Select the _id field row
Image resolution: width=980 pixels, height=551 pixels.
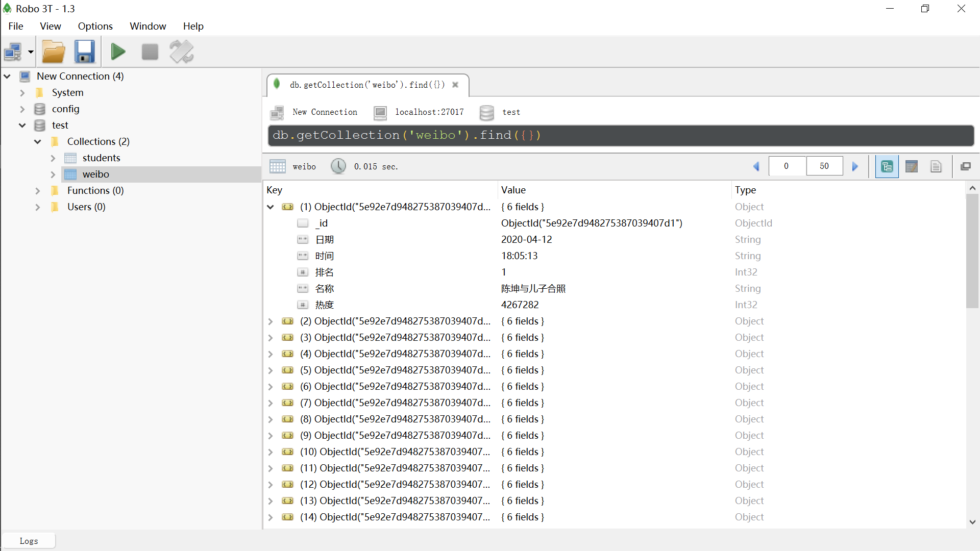click(x=615, y=223)
